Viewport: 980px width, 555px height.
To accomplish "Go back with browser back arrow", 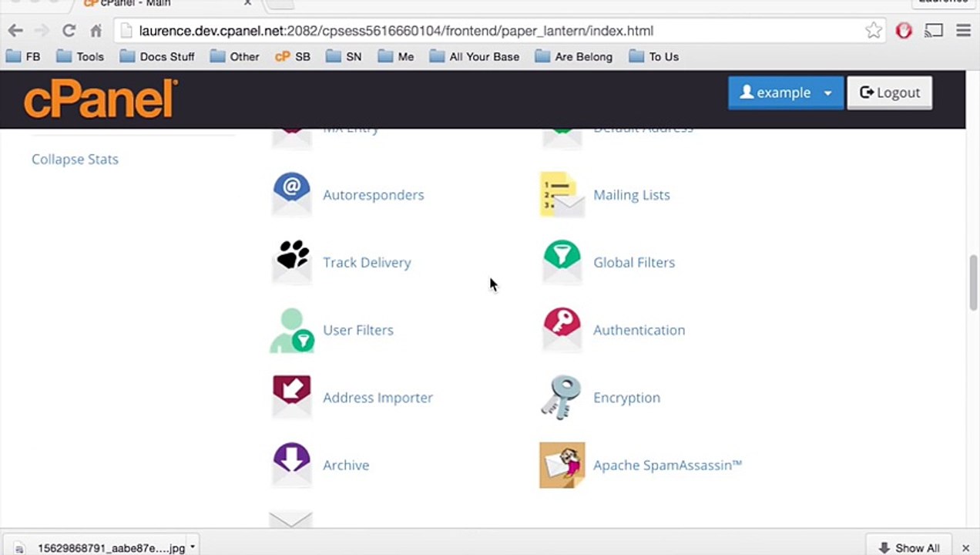I will (15, 31).
